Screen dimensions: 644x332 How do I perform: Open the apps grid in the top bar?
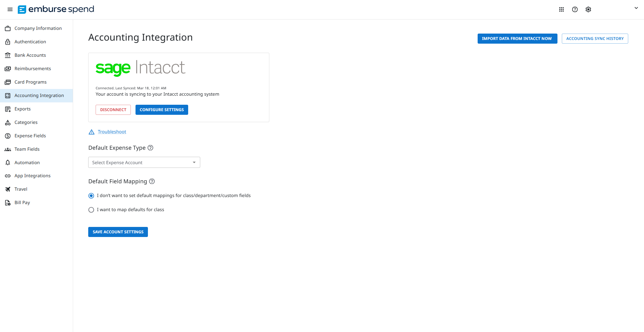tap(561, 9)
